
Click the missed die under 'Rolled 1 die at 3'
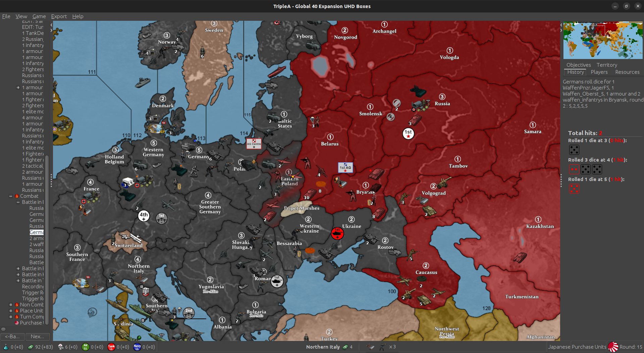click(574, 150)
